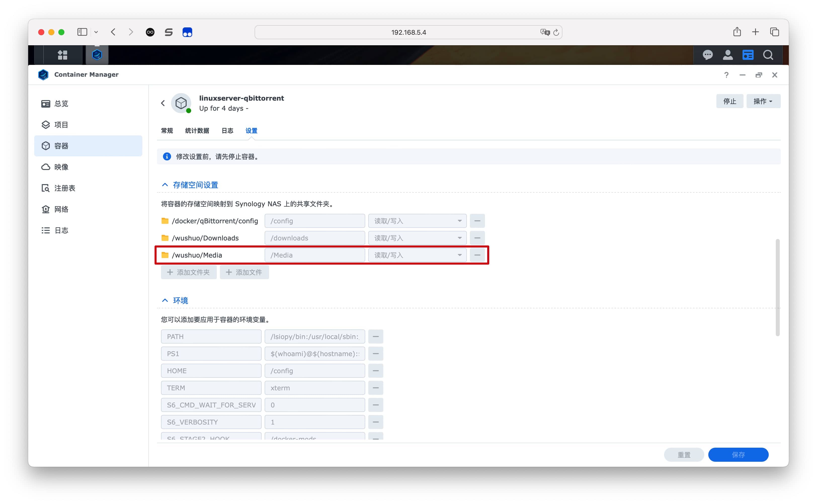Open 容器 in the sidebar

(x=88, y=146)
